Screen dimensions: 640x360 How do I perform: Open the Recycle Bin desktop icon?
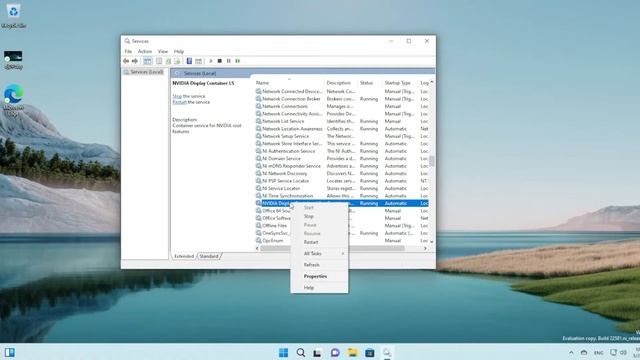pos(13,16)
